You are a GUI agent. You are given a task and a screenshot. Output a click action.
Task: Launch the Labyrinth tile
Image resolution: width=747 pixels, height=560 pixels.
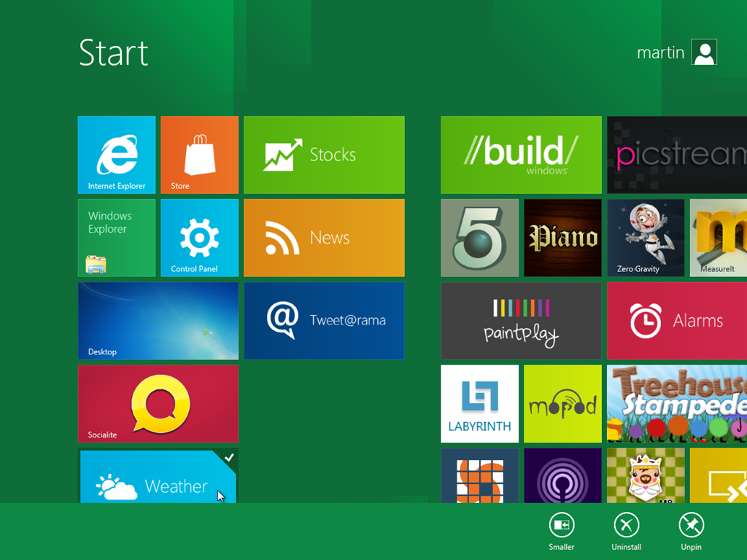[x=480, y=403]
